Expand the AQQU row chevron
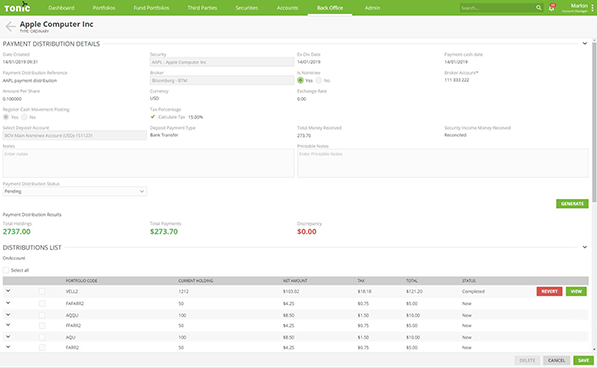Image resolution: width=597 pixels, height=368 pixels. coord(8,315)
